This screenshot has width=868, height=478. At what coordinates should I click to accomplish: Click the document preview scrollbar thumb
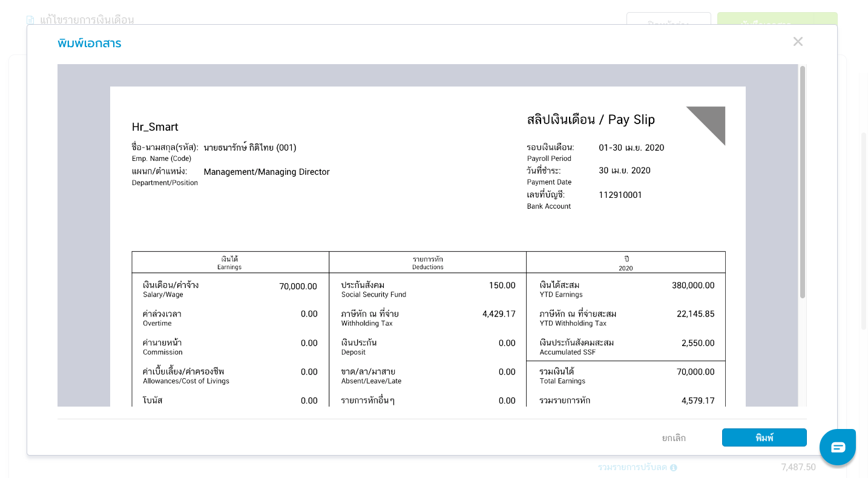pos(803,182)
